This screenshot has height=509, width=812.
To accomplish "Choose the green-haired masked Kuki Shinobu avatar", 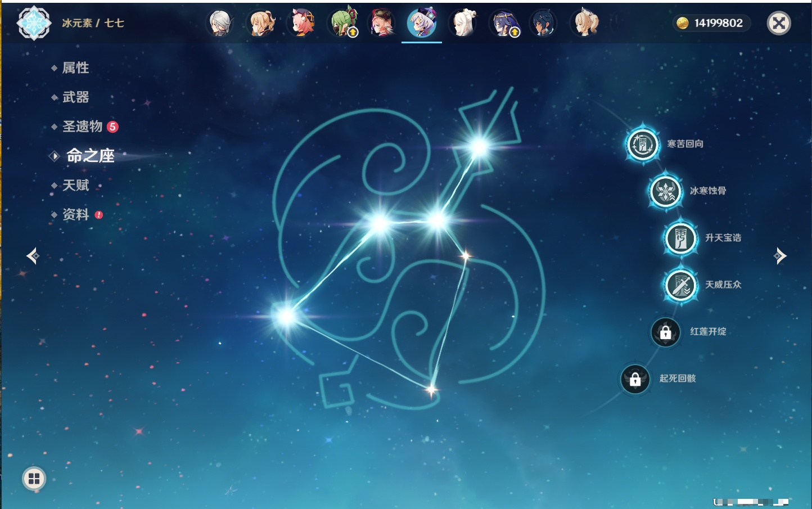I will (x=342, y=24).
